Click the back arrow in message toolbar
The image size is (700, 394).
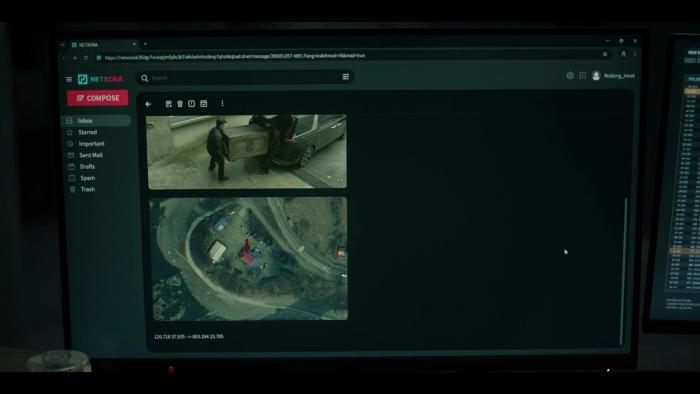coord(148,104)
